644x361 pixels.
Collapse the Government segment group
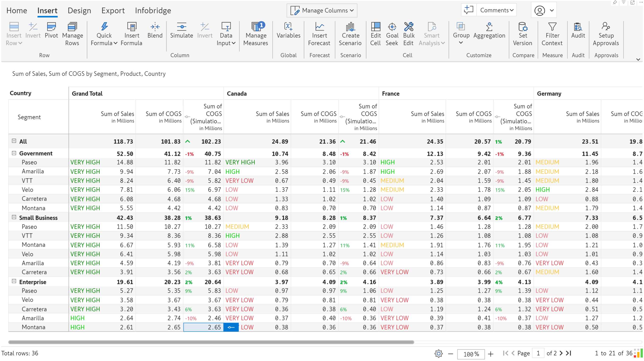coord(14,153)
